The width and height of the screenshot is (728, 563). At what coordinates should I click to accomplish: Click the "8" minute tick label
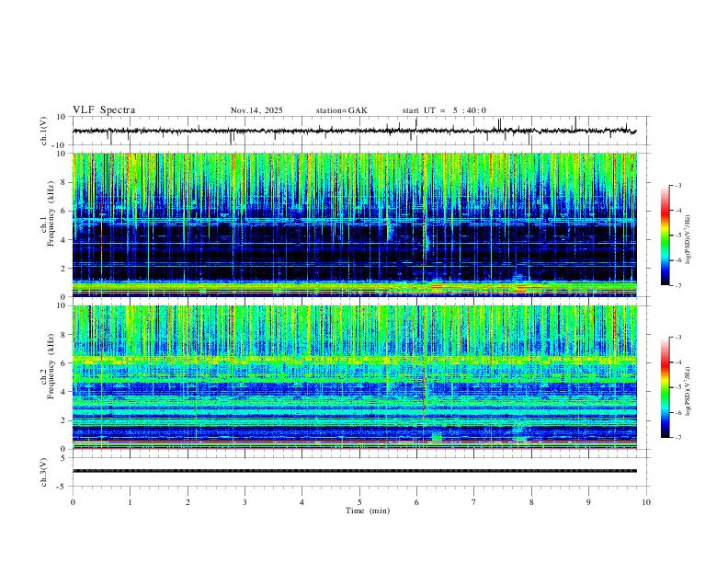(531, 502)
